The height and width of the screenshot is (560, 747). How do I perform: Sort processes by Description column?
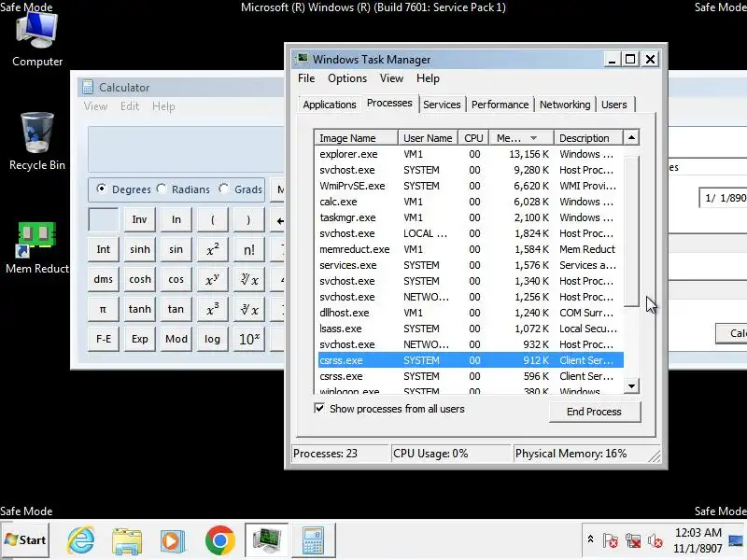click(588, 137)
